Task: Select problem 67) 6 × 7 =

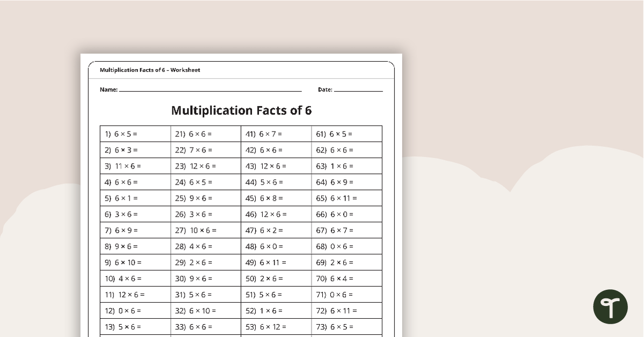Action: (334, 230)
